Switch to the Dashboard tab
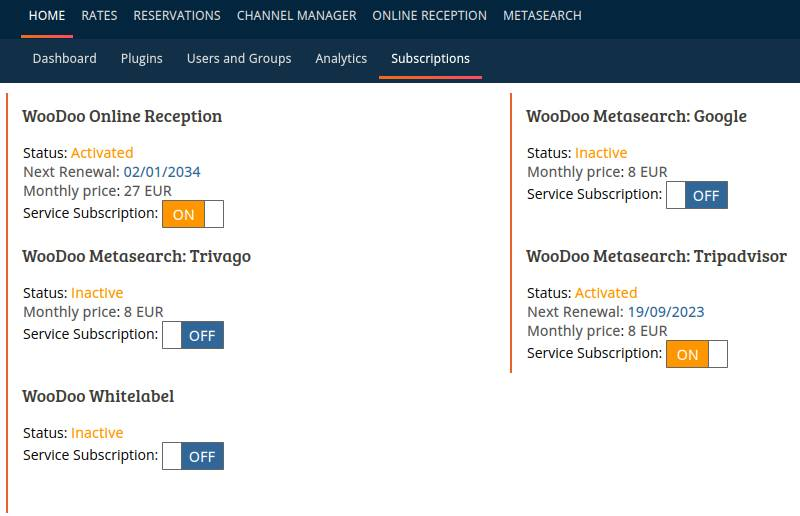Image resolution: width=800 pixels, height=516 pixels. 65,59
